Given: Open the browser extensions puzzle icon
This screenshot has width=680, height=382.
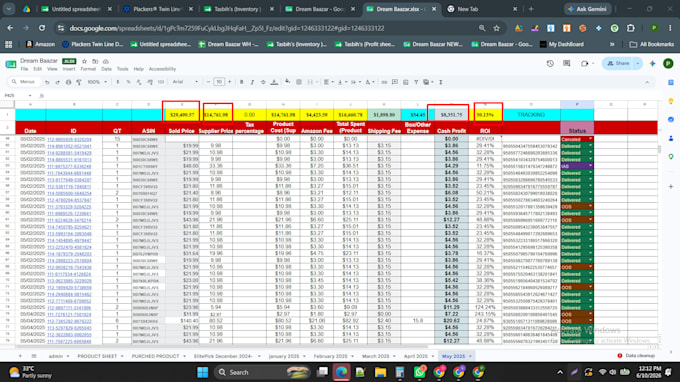Looking at the screenshot, I should (631, 28).
